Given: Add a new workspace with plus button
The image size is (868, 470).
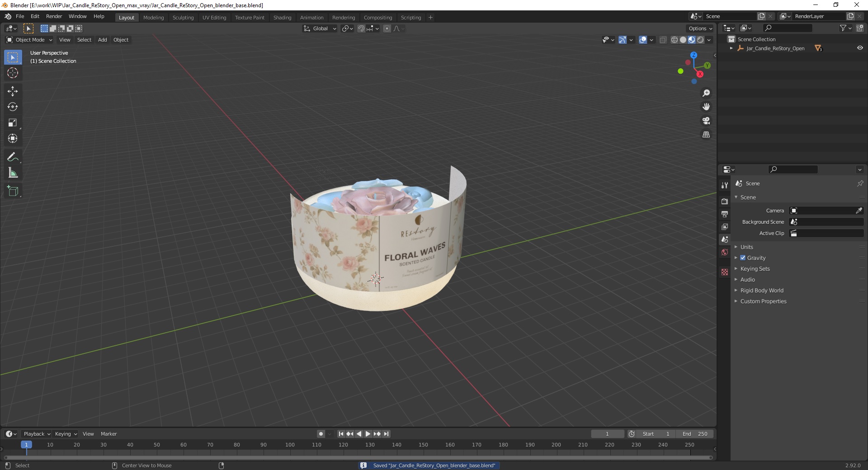Looking at the screenshot, I should click(430, 17).
